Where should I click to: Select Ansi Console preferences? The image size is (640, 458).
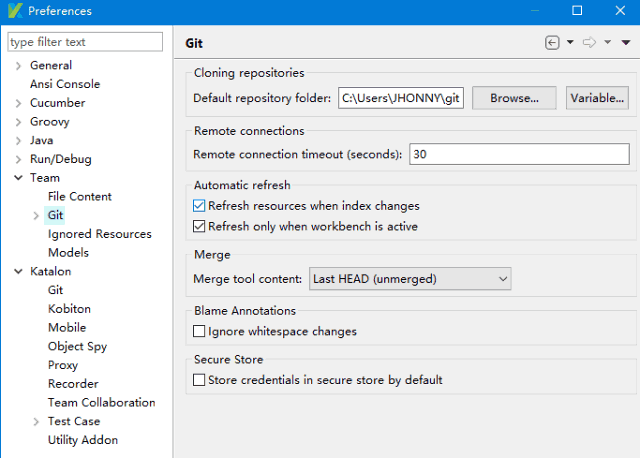(65, 84)
